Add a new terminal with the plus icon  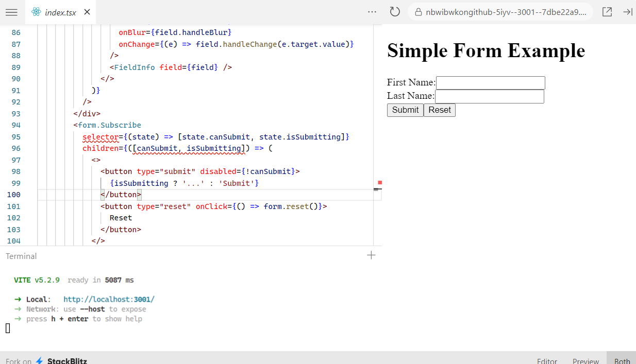371,255
